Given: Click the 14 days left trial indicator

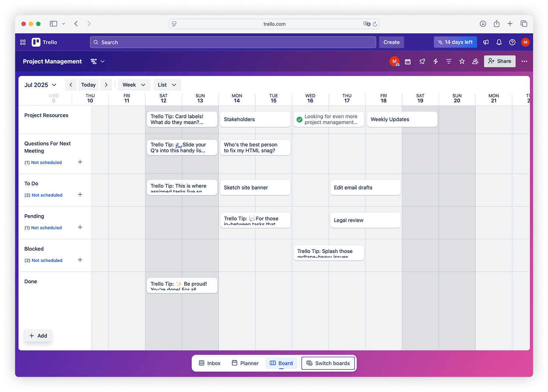Looking at the screenshot, I should (x=455, y=42).
